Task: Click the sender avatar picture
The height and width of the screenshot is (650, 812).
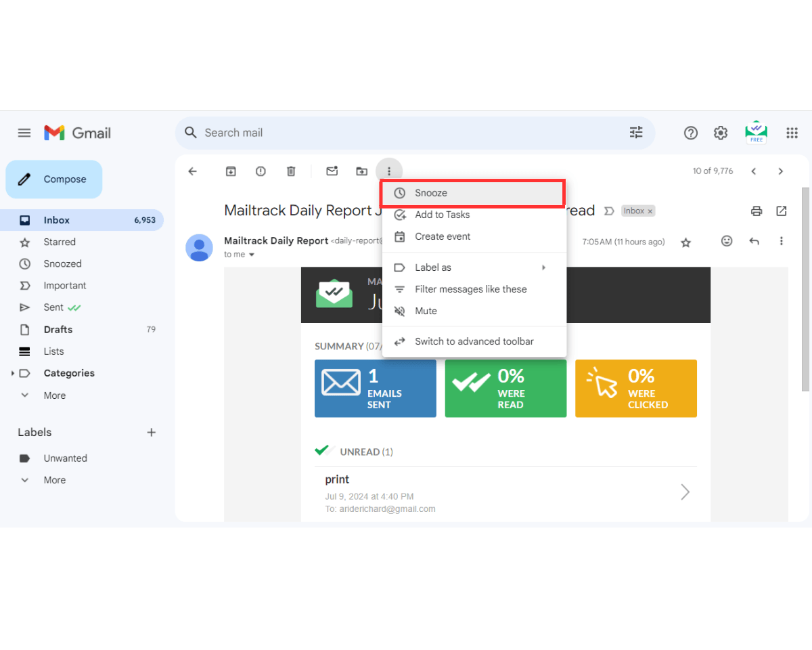Action: (199, 248)
